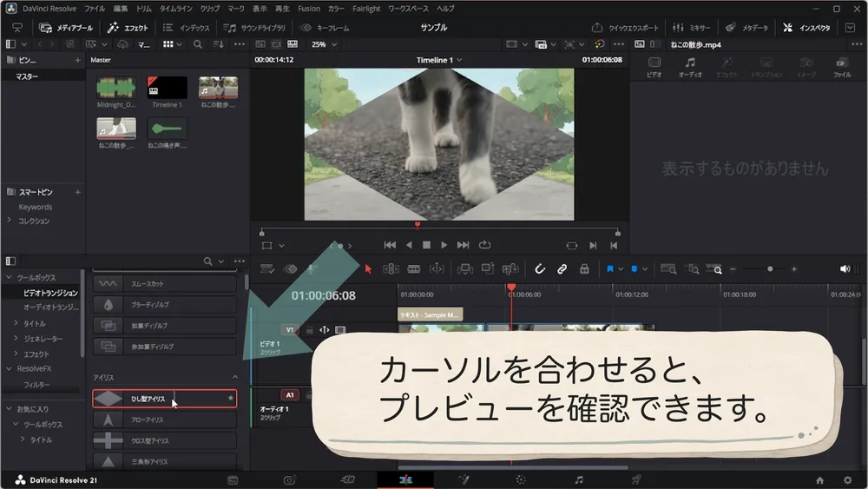Screen dimensions: 868x489
Task: Toggle the メディアプール panel
Action: point(67,28)
